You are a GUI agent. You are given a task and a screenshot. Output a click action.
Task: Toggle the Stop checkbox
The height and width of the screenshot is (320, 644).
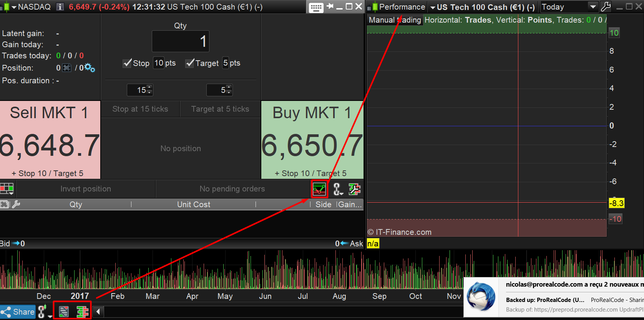(127, 63)
